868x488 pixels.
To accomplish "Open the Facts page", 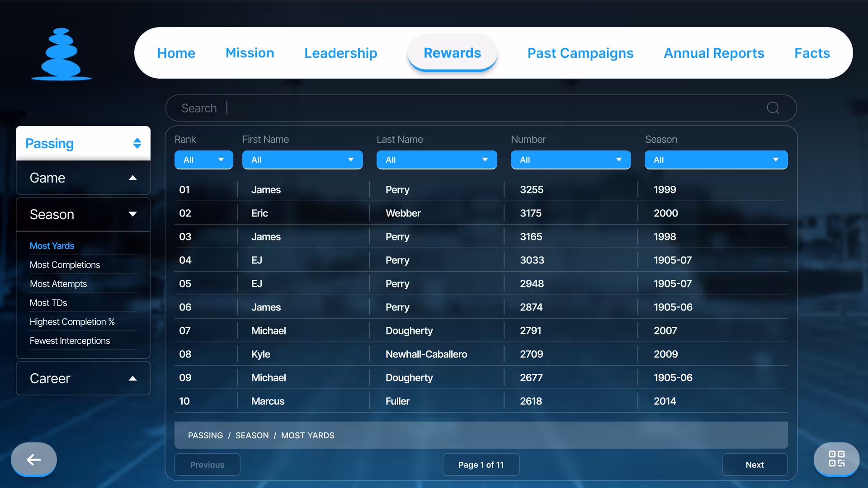I will 811,53.
